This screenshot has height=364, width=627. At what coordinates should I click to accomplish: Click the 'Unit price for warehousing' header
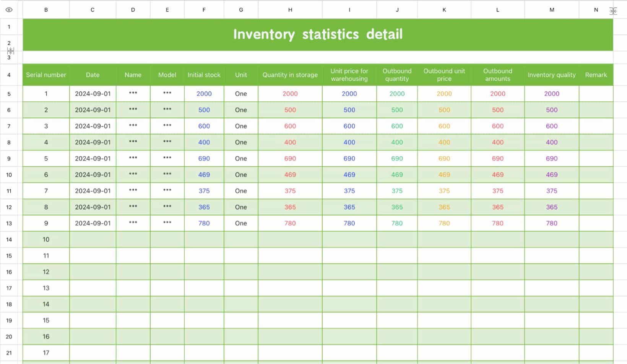[x=349, y=75]
